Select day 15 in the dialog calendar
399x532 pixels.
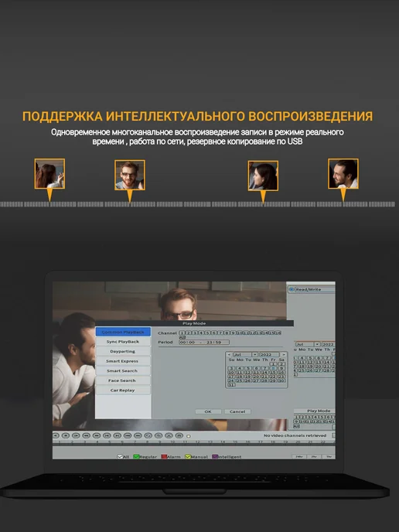(273, 373)
